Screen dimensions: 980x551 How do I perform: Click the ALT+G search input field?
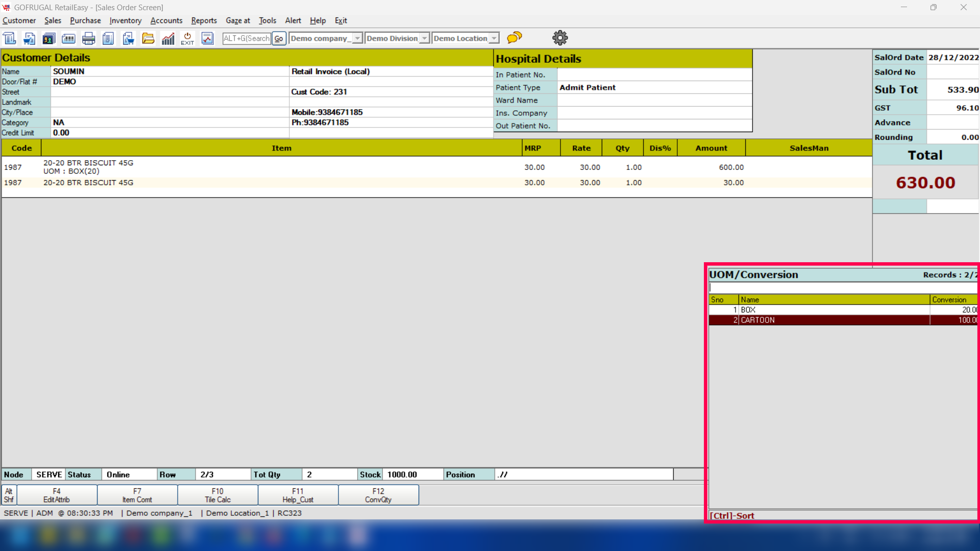[247, 38]
